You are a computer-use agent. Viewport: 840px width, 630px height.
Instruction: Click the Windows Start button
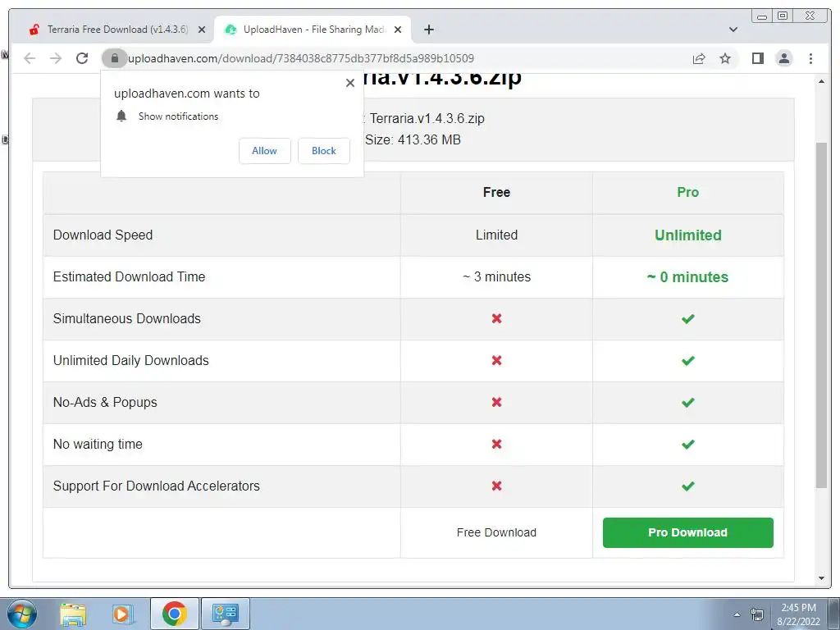[x=22, y=614]
